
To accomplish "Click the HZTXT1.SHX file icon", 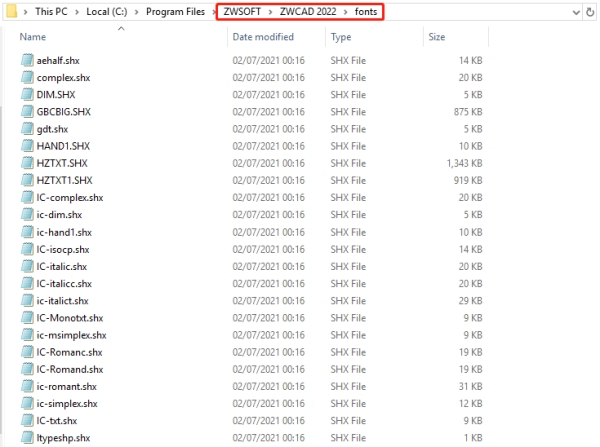I will pyautogui.click(x=27, y=180).
